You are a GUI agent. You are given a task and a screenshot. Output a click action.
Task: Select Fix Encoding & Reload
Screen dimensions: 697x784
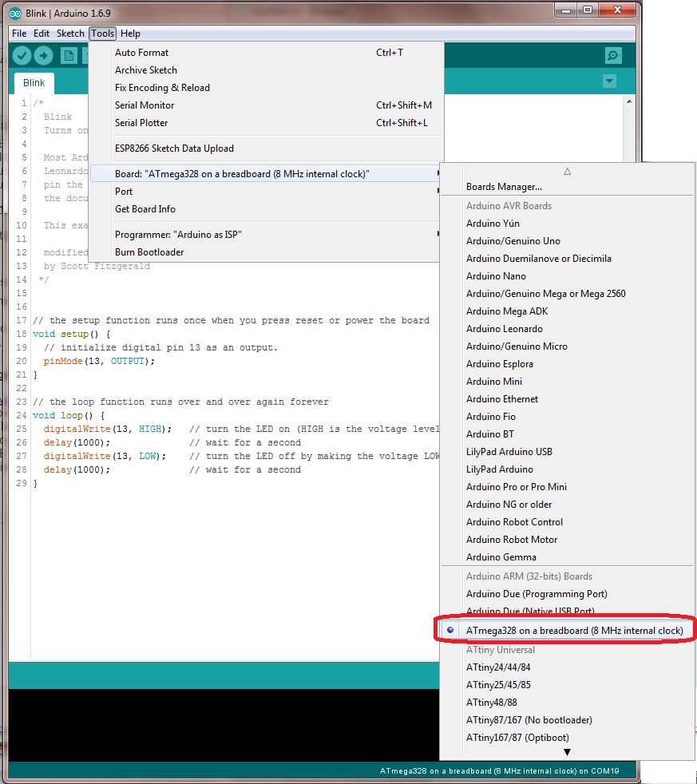(266, 88)
